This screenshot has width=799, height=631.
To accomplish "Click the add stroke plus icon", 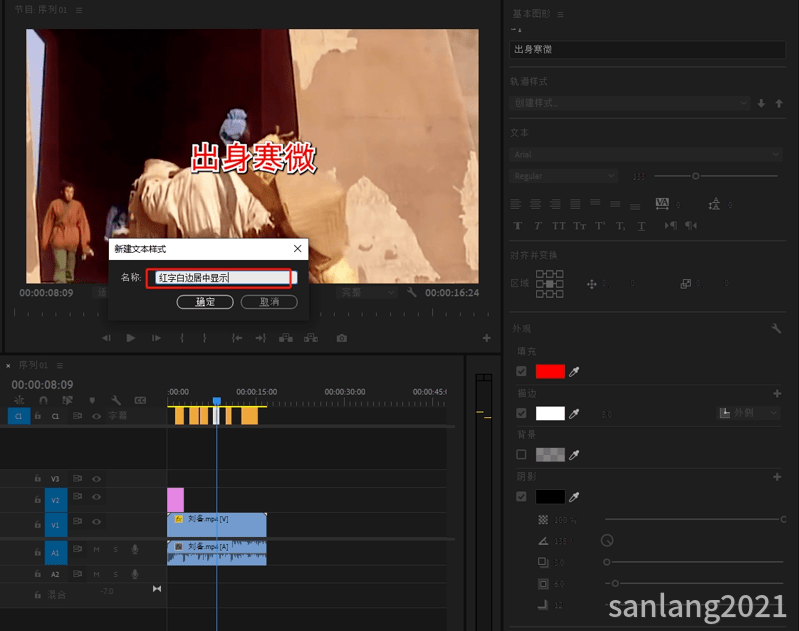I will pos(777,393).
